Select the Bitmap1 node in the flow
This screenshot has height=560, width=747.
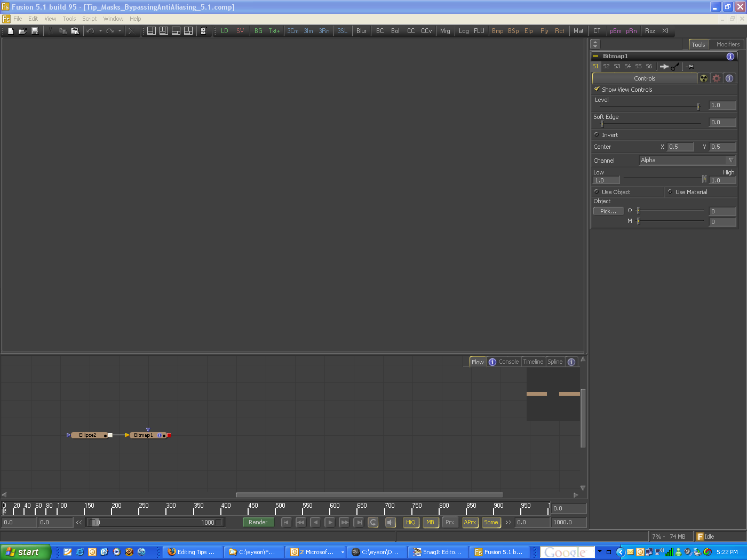148,435
